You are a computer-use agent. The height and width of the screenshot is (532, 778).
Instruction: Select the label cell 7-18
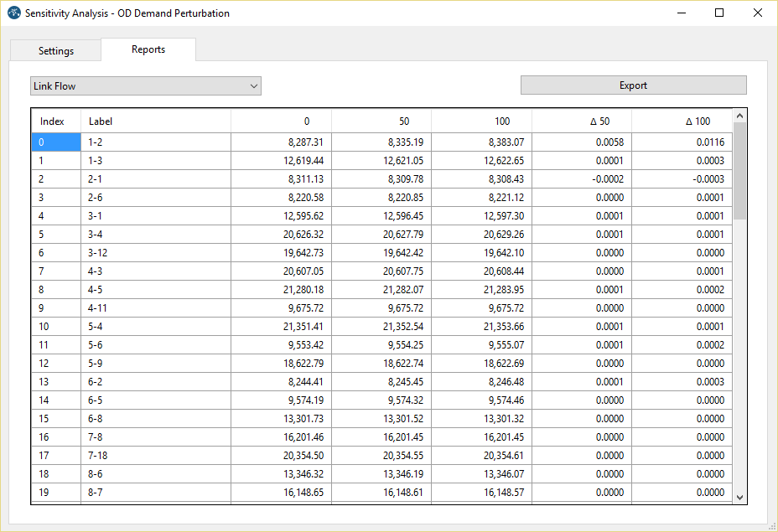tap(155, 456)
